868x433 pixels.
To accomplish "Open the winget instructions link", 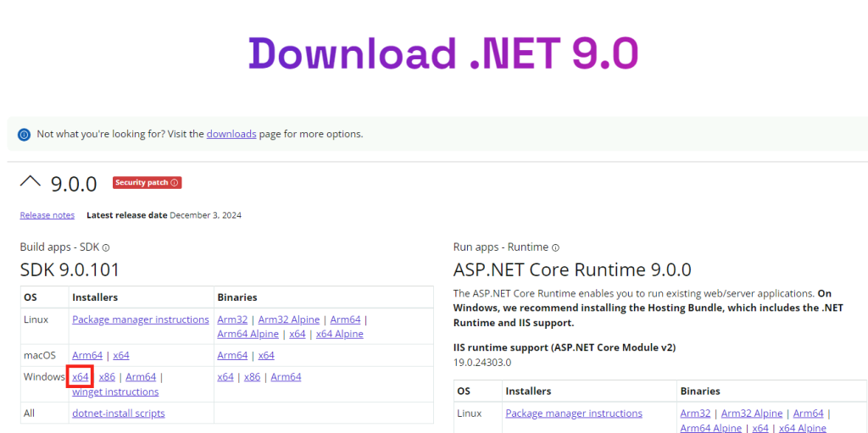I will click(115, 392).
